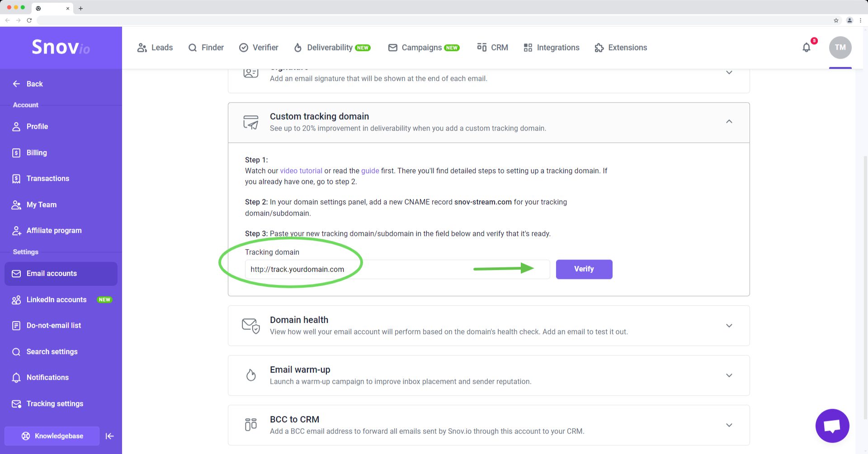
Task: Expand the Signature section chevron
Action: 729,73
